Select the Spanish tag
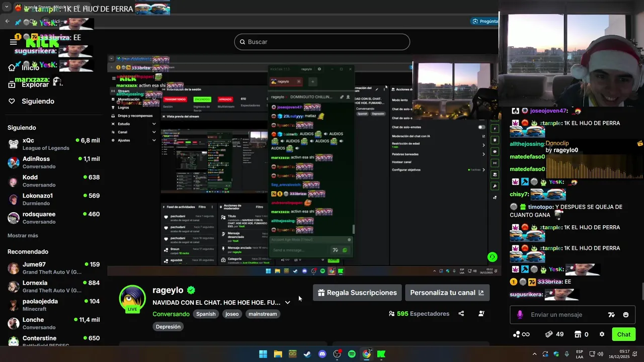The width and height of the screenshot is (644, 362). pyautogui.click(x=206, y=314)
